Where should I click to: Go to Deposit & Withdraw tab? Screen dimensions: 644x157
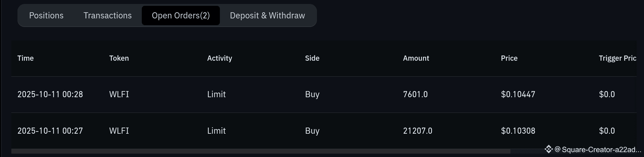(x=267, y=16)
